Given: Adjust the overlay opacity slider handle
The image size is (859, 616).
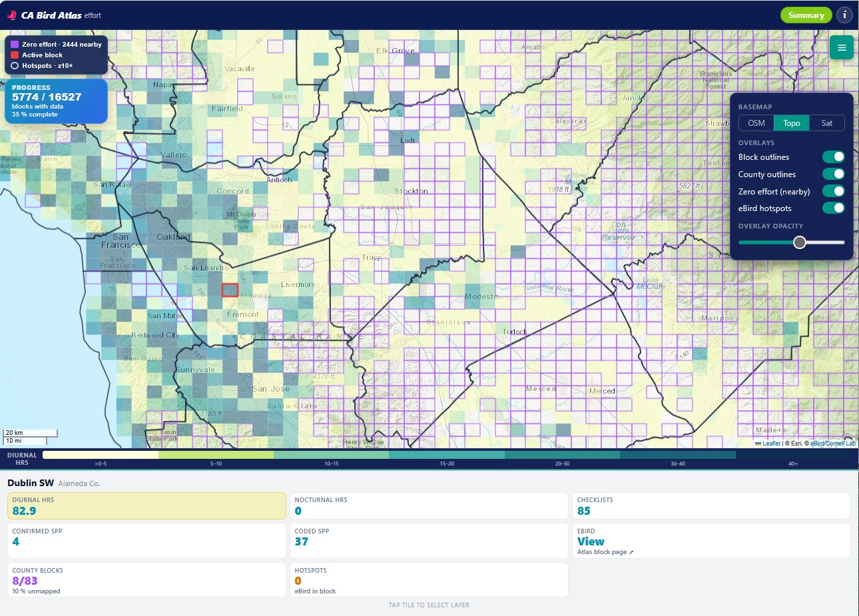Looking at the screenshot, I should point(800,242).
